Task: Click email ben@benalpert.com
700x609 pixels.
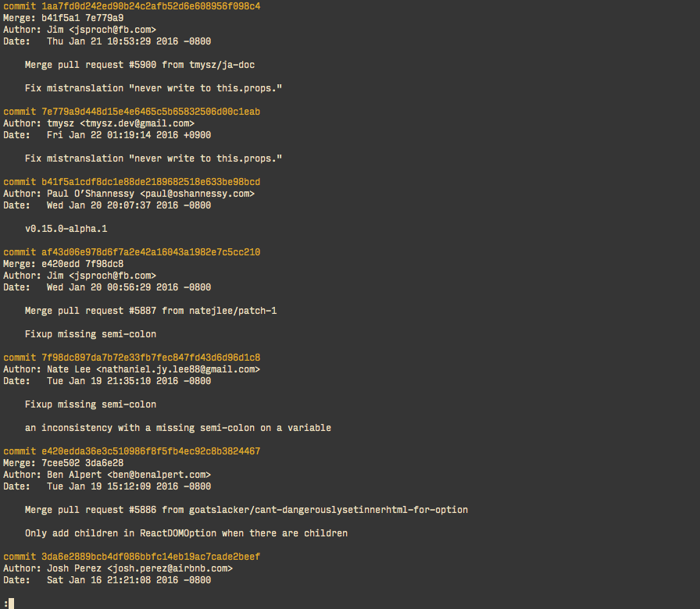Action: 159,475
